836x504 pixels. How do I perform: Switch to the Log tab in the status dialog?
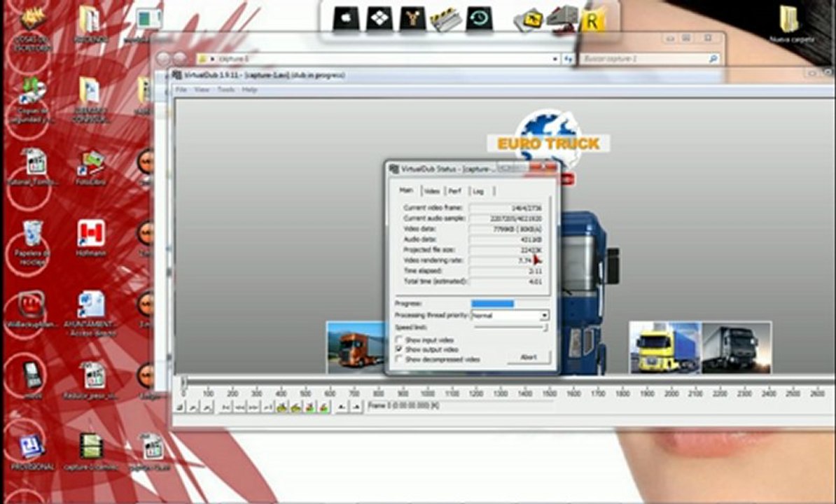tap(478, 190)
